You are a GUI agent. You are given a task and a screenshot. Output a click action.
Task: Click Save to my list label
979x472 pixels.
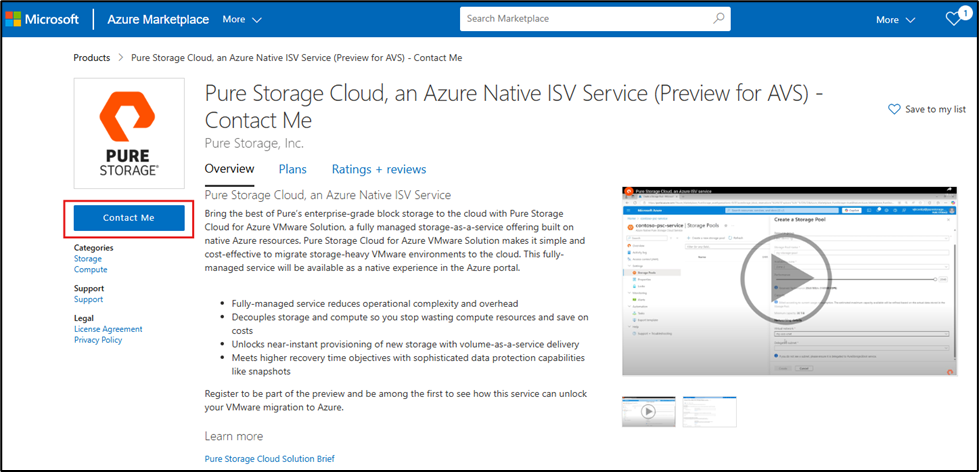click(x=935, y=109)
